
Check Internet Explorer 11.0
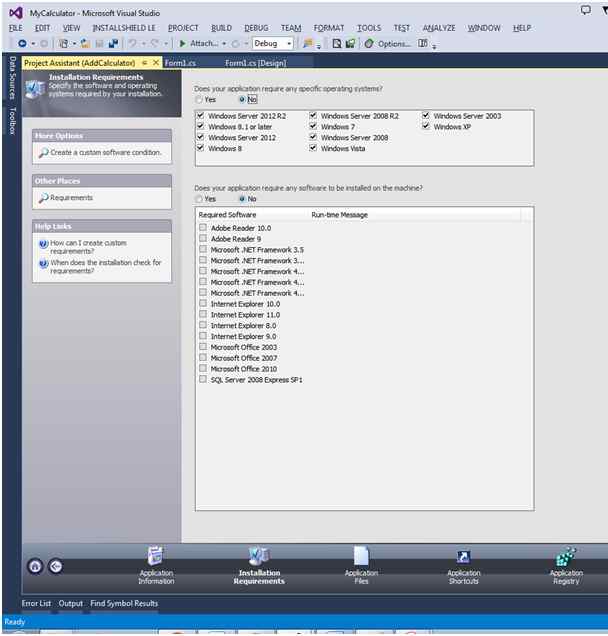203,314
